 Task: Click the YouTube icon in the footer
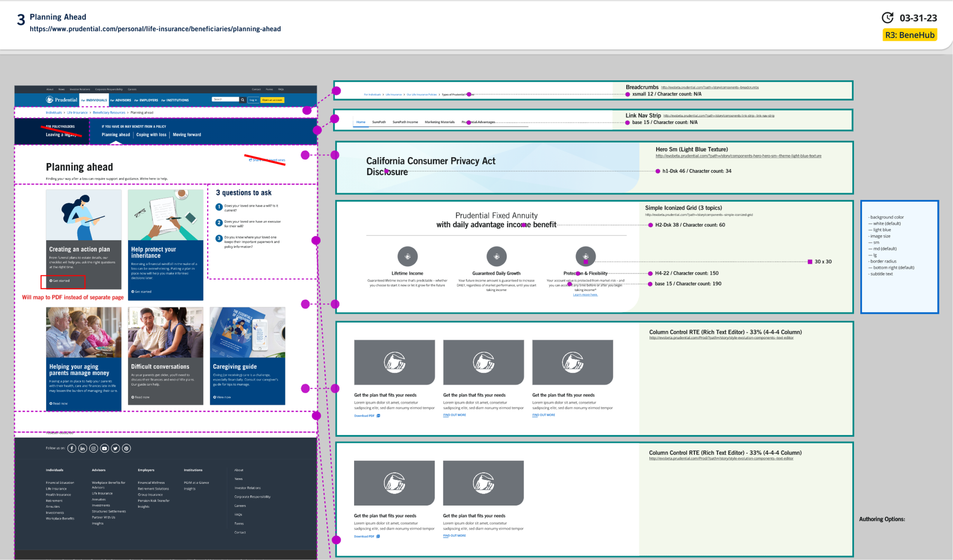click(x=104, y=448)
